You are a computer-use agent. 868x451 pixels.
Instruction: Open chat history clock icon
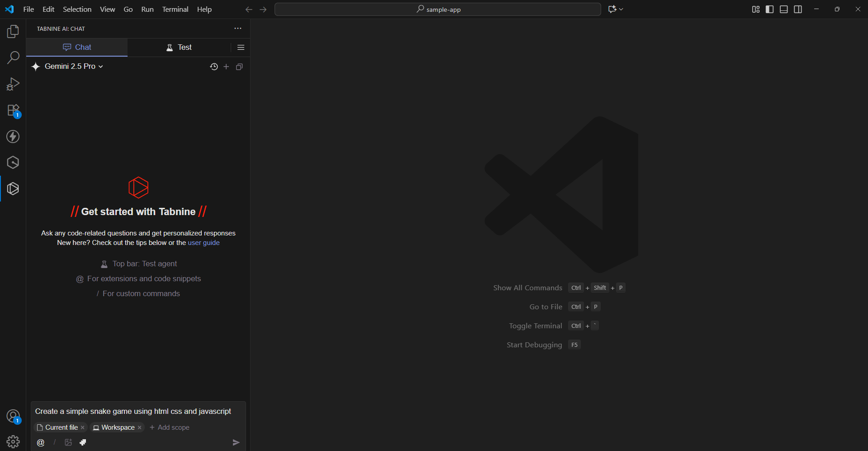coord(214,67)
